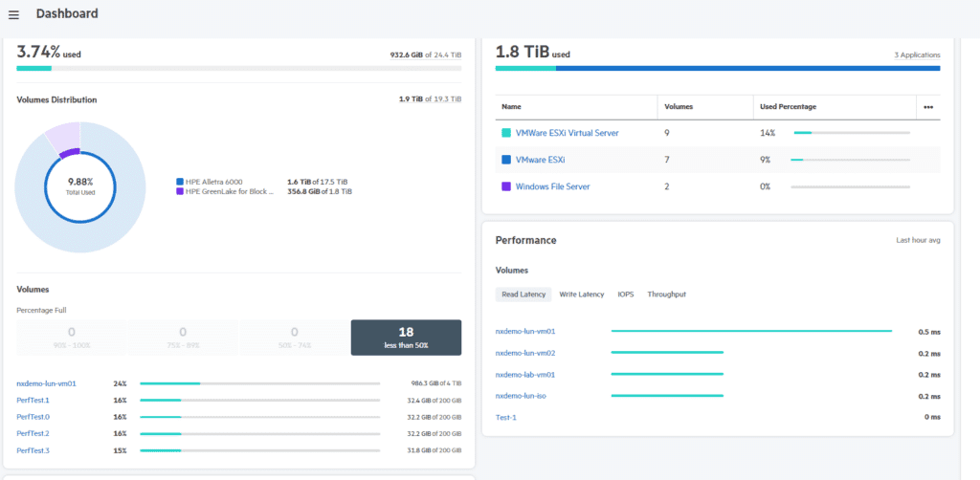The width and height of the screenshot is (980, 480).
Task: Open the Windows File Server application link
Action: 552,186
